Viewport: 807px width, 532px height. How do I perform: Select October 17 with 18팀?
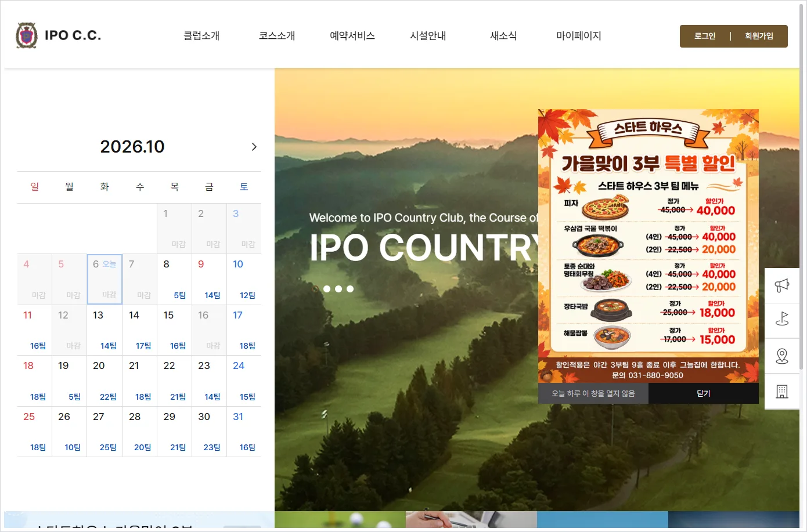[244, 330]
